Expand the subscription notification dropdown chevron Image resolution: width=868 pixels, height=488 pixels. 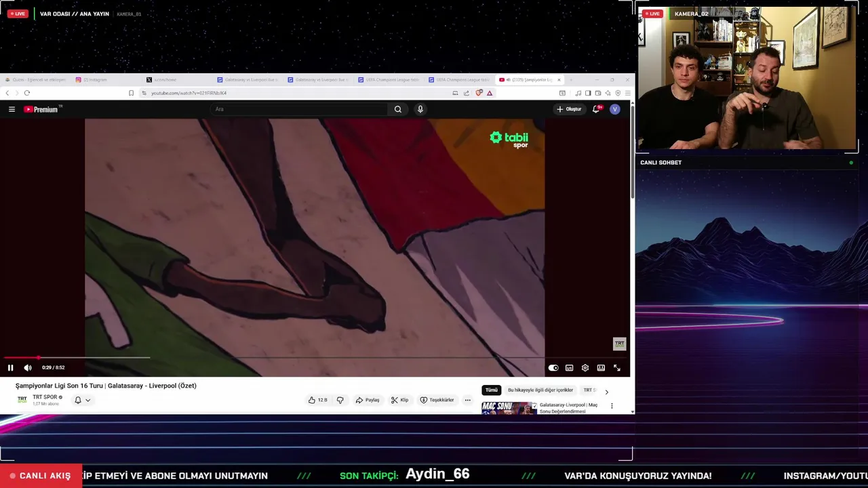[x=87, y=400]
